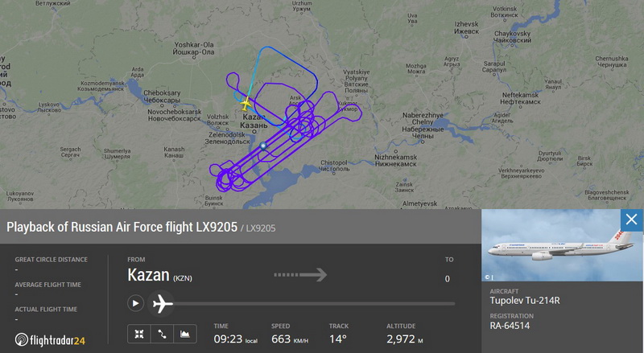Click the Kazan (KZN) origin airport
The width and height of the screenshot is (644, 353).
click(x=159, y=275)
